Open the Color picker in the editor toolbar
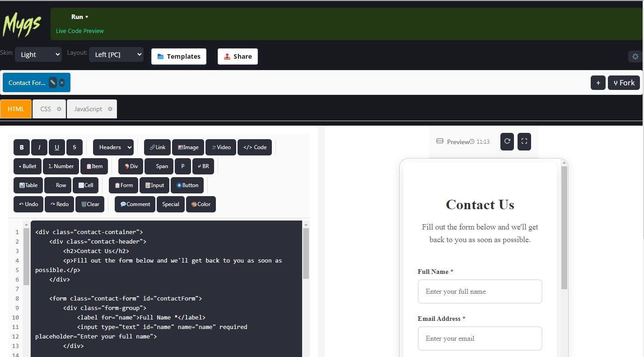This screenshot has height=357, width=644. point(201,204)
